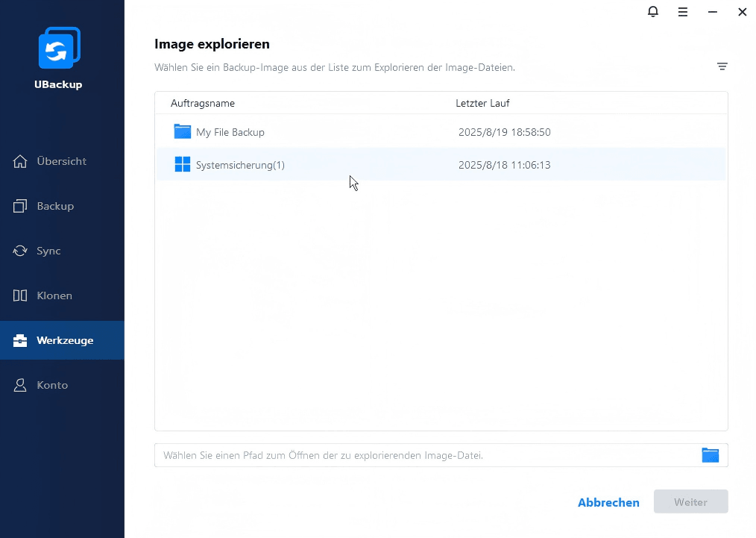Click the Sync arrows icon in sidebar
The image size is (756, 538).
[20, 251]
